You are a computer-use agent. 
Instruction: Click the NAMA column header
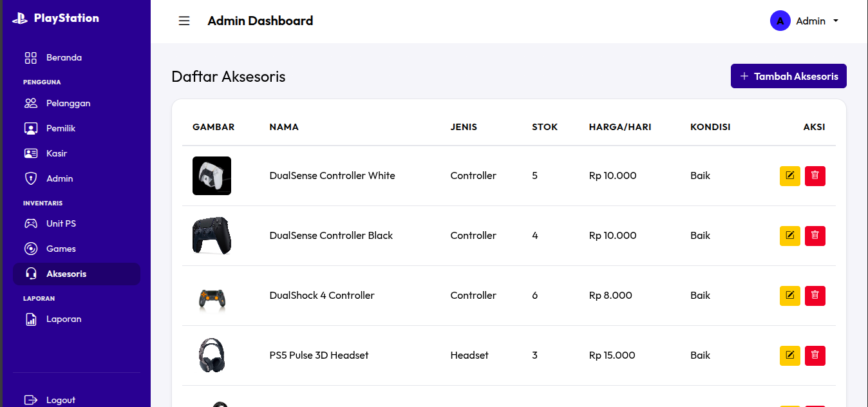pyautogui.click(x=284, y=127)
